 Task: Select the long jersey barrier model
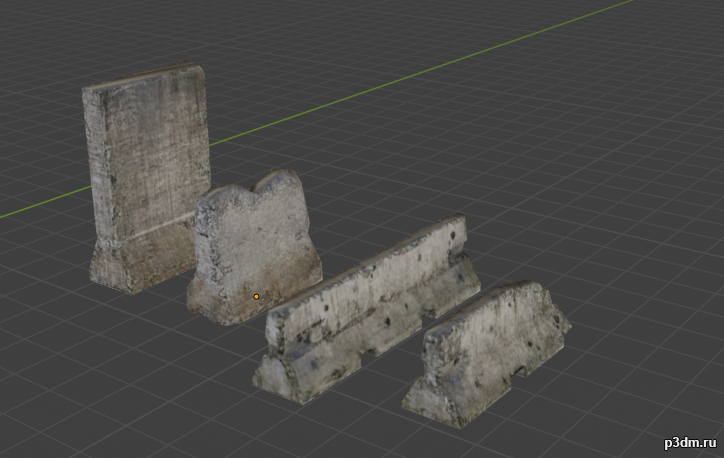point(366,308)
